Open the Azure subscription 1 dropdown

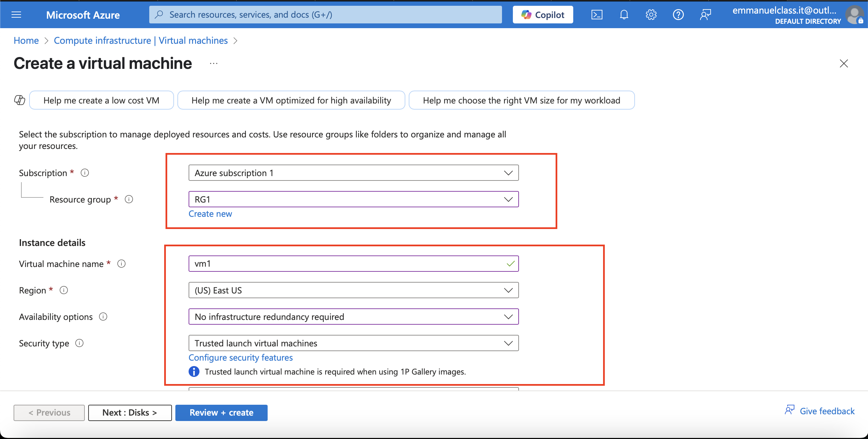coord(353,173)
